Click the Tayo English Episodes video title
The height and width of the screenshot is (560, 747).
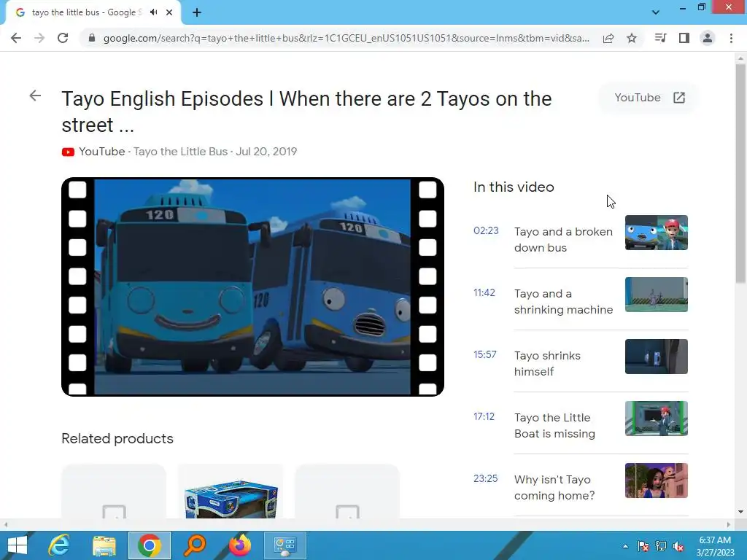[306, 112]
